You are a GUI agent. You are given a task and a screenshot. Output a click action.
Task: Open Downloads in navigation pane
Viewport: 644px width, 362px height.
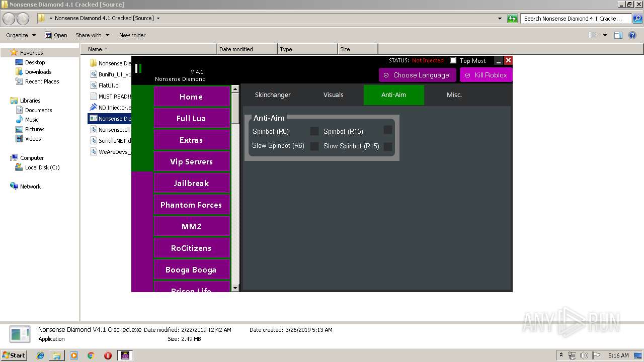[38, 72]
